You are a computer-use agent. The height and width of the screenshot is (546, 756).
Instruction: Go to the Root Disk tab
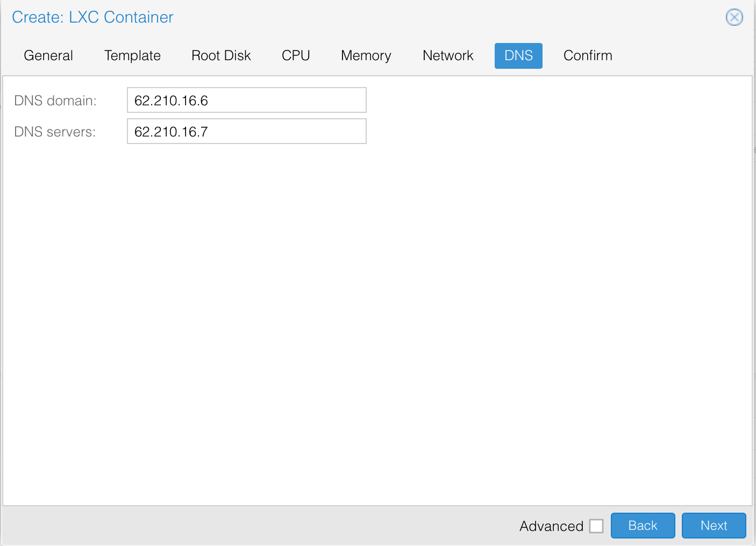(221, 56)
